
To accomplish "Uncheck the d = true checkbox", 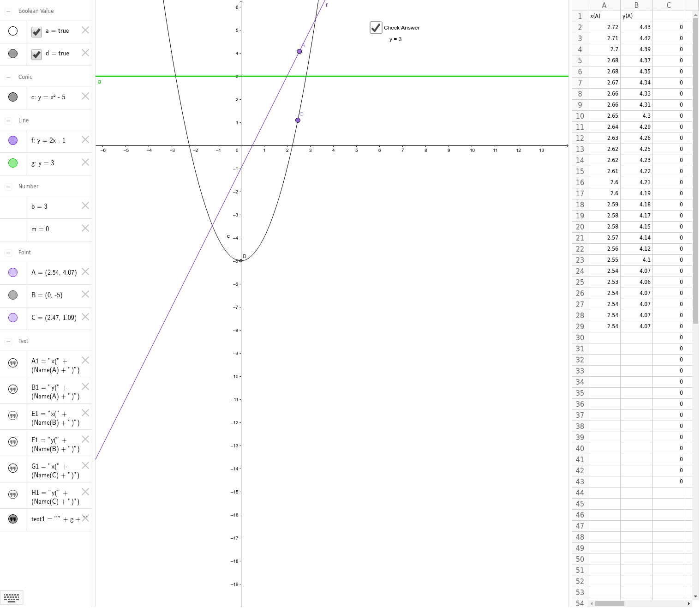I will click(x=36, y=54).
